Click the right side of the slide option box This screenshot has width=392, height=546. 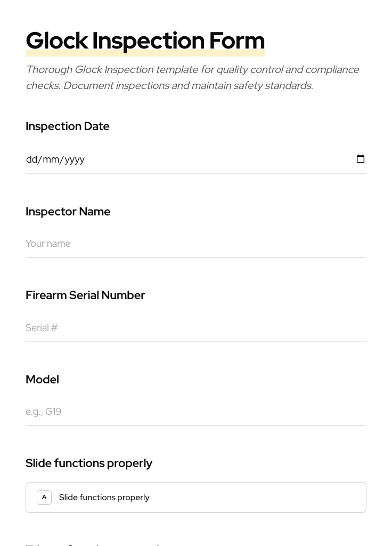point(320,497)
